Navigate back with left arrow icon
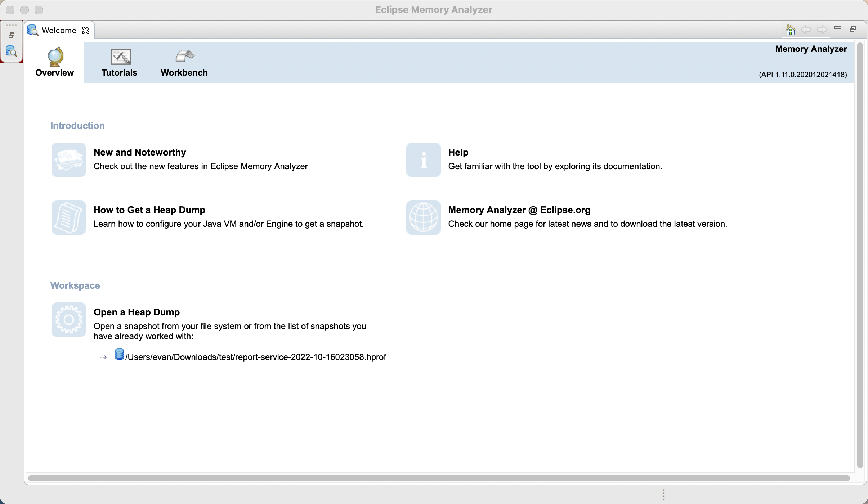This screenshot has width=868, height=504. (806, 30)
